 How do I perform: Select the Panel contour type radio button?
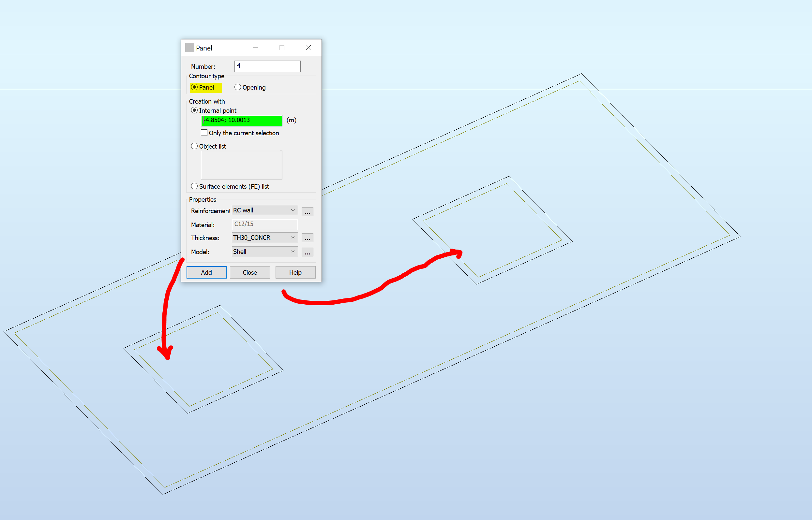point(194,87)
